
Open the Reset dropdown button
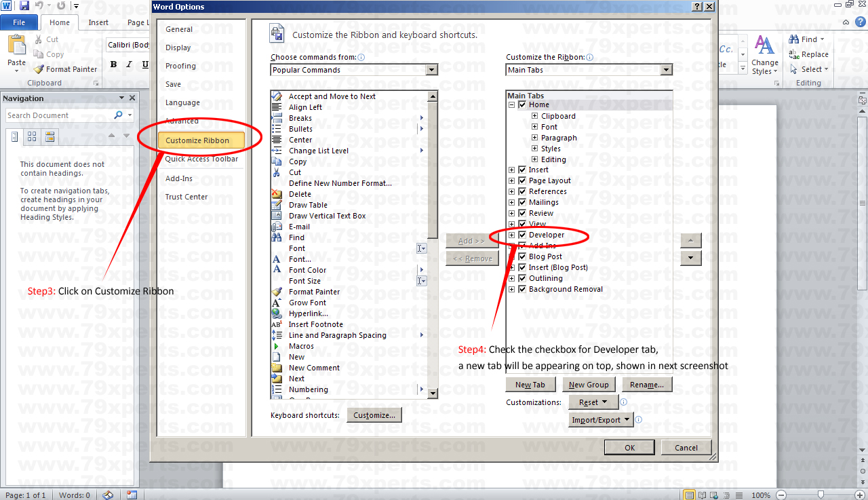pyautogui.click(x=593, y=402)
